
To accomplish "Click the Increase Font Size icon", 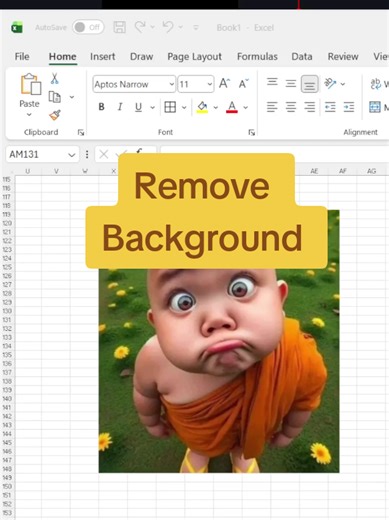I will (x=224, y=83).
